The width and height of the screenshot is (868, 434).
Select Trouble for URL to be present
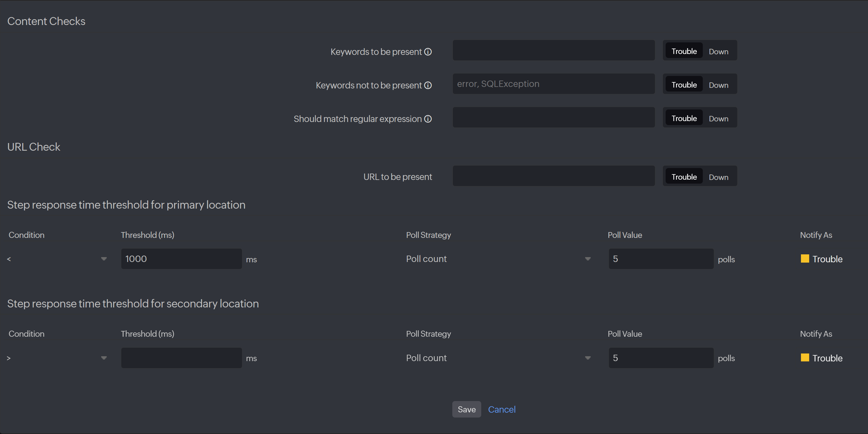[x=684, y=177]
